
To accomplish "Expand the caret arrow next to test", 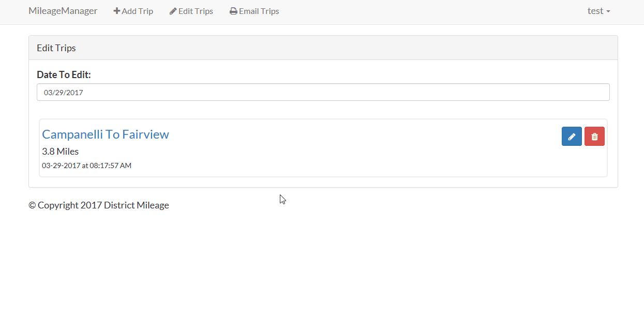I will (608, 11).
